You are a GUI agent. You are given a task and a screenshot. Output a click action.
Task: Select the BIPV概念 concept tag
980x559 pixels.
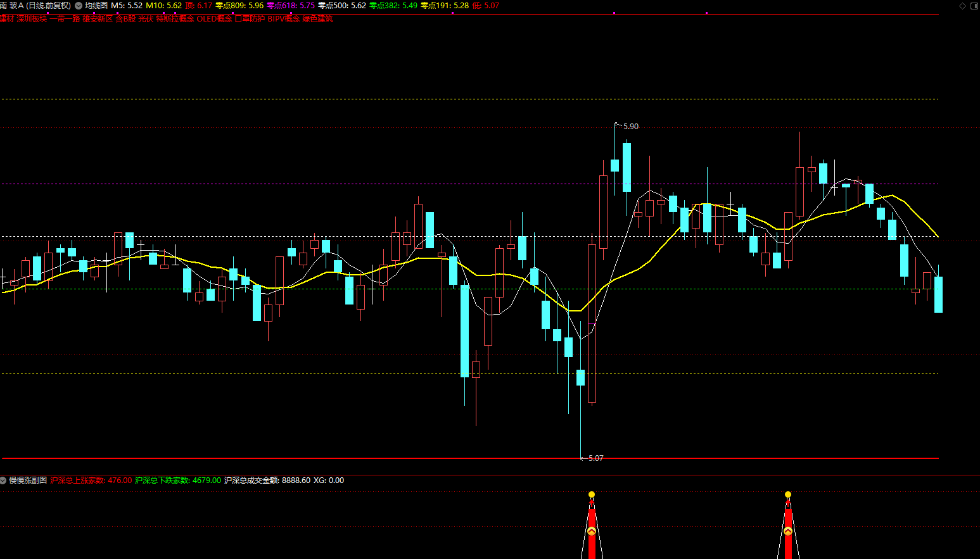coord(284,19)
